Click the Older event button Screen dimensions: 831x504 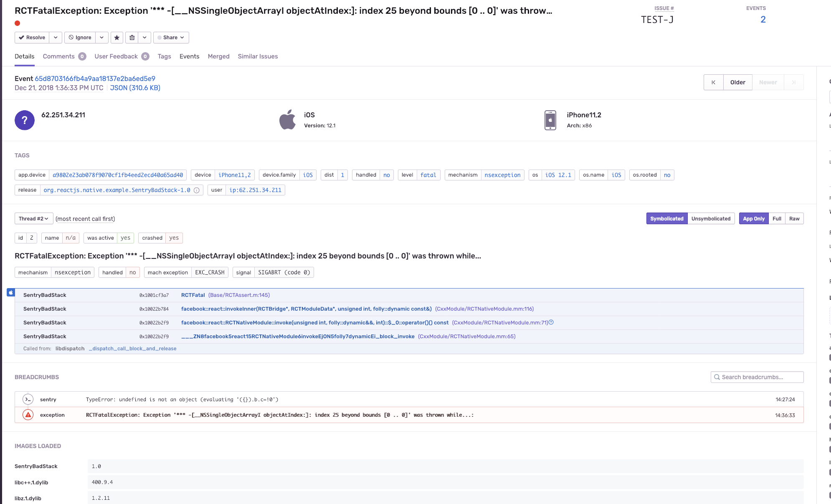tap(737, 82)
